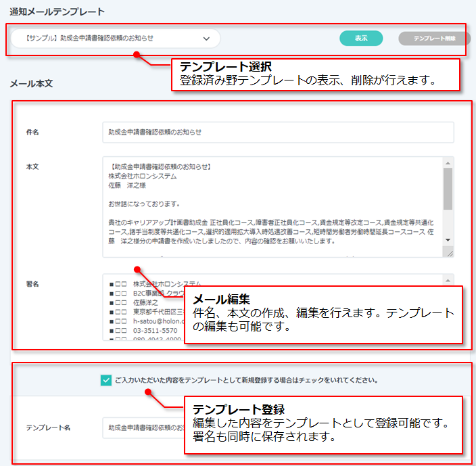This screenshot has height=466, width=476.
Task: Click the 表示 button
Action: 361,39
